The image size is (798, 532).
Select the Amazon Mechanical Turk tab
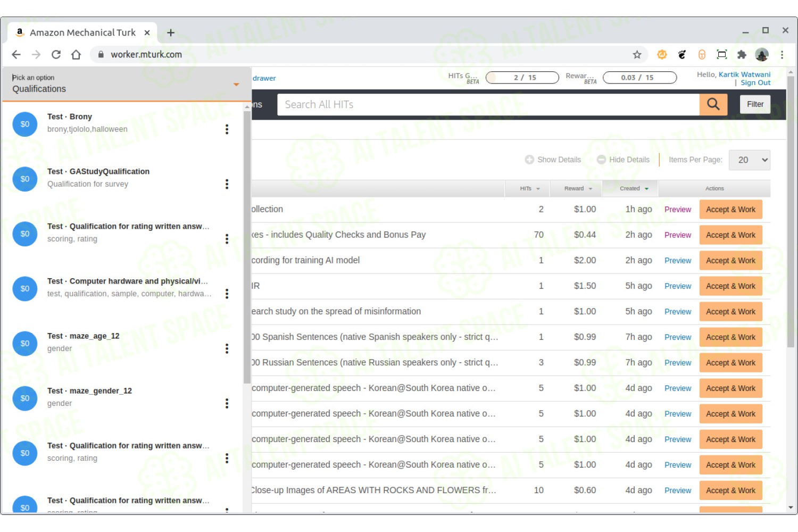82,32
